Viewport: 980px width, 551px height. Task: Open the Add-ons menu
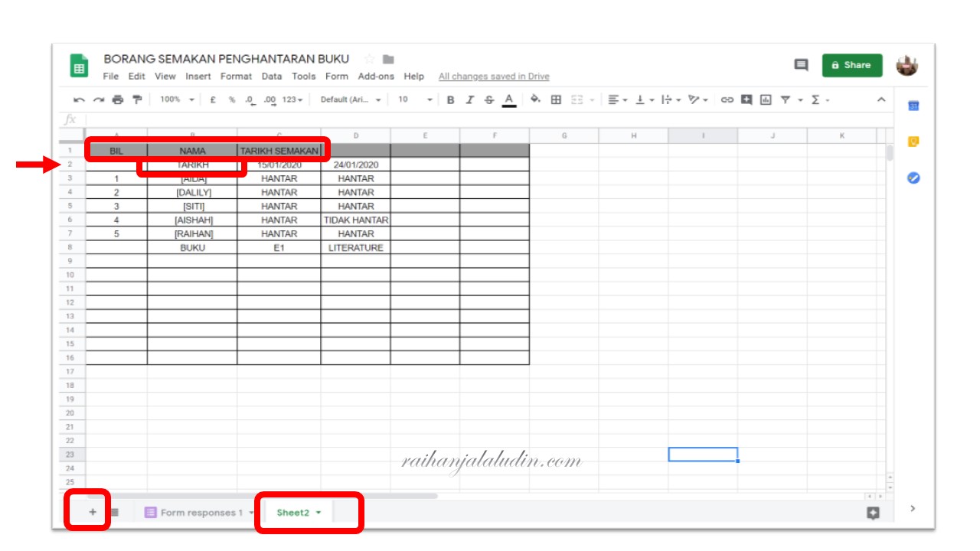tap(376, 77)
